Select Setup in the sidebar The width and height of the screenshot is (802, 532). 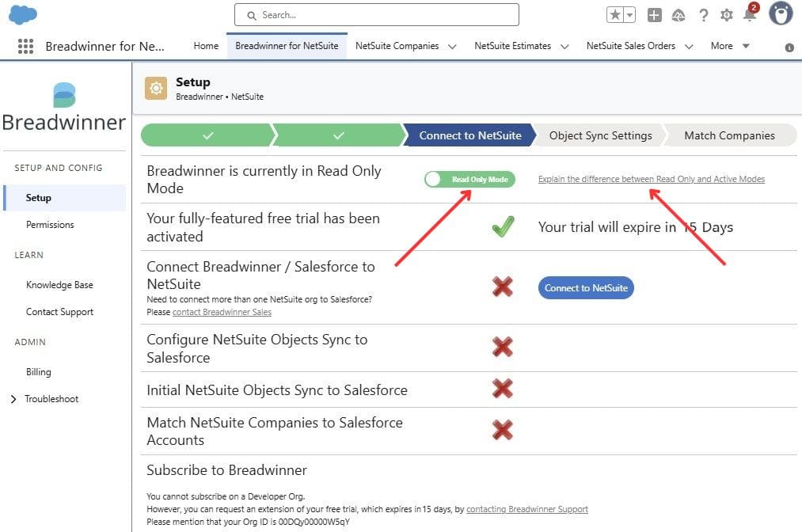click(x=65, y=198)
